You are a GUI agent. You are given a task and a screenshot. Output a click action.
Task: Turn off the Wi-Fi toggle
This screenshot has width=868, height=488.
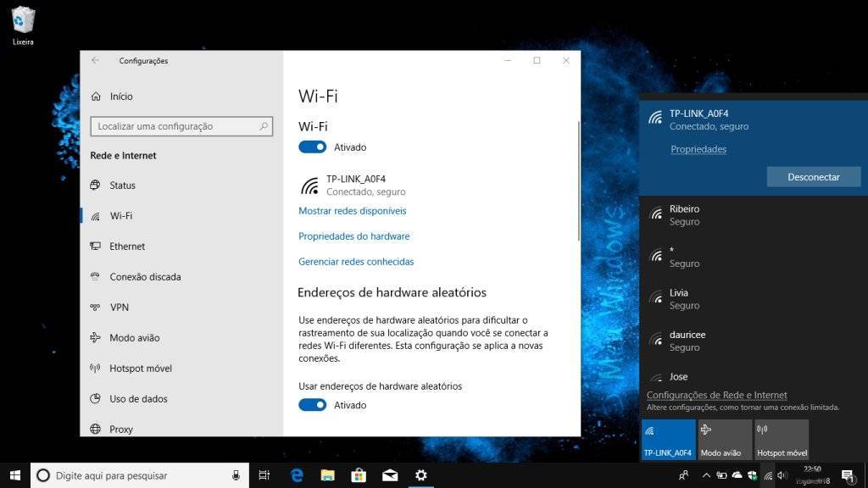pyautogui.click(x=312, y=147)
